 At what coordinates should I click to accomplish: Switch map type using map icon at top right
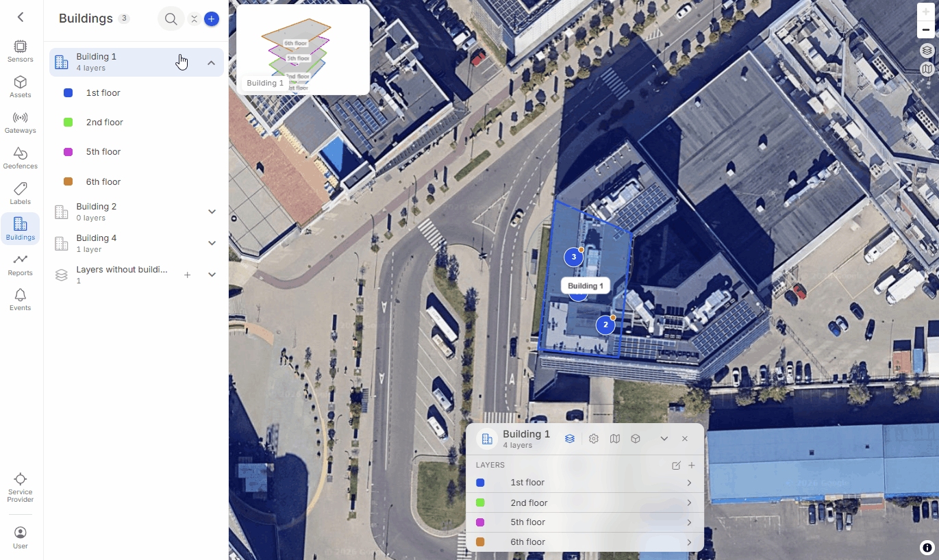(x=927, y=68)
